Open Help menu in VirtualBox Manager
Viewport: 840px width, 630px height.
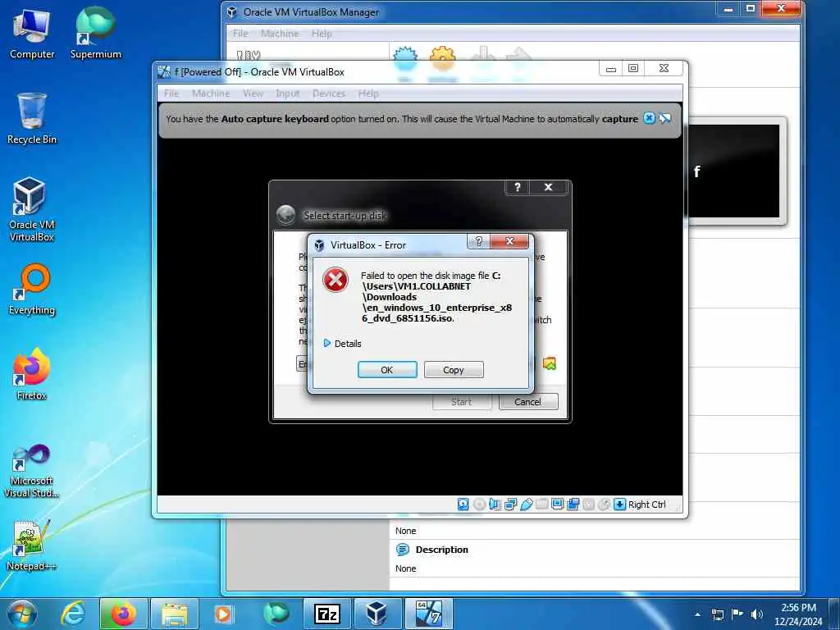coord(322,33)
